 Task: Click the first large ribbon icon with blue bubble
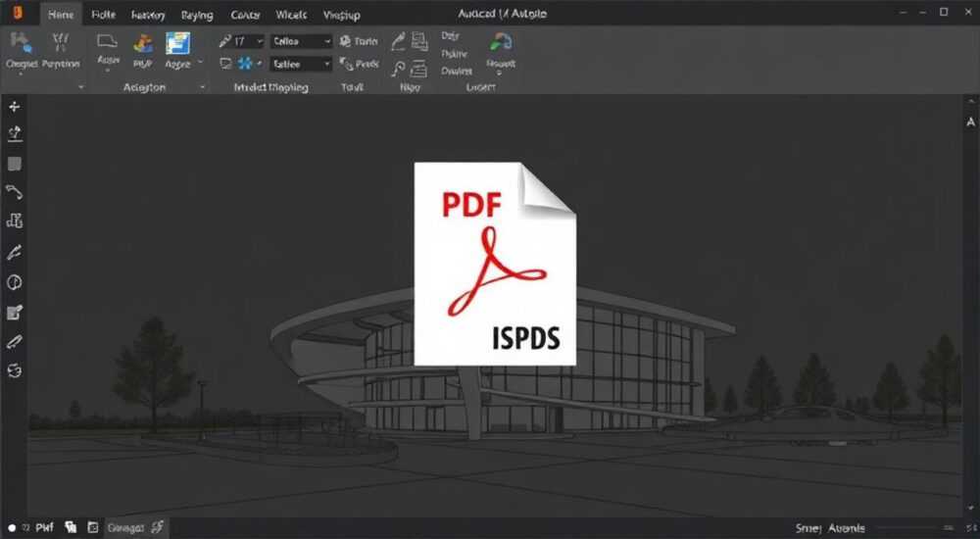[x=22, y=44]
